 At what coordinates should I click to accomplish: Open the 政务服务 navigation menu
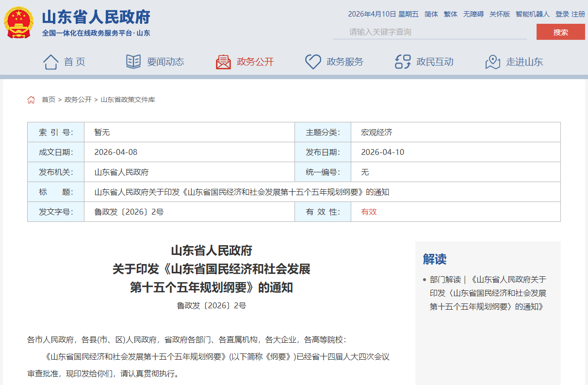[x=345, y=62]
